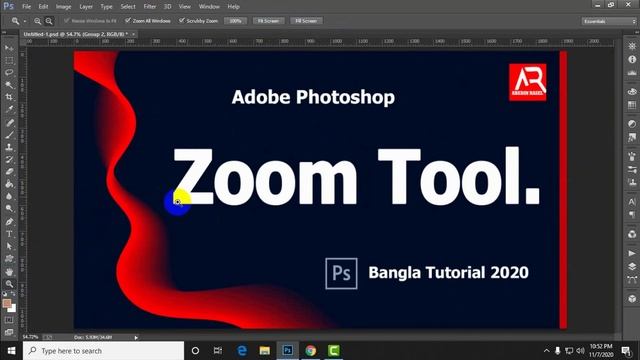Viewport: 640px width, 360px height.
Task: Click the background color swatch
Action: [x=12, y=309]
